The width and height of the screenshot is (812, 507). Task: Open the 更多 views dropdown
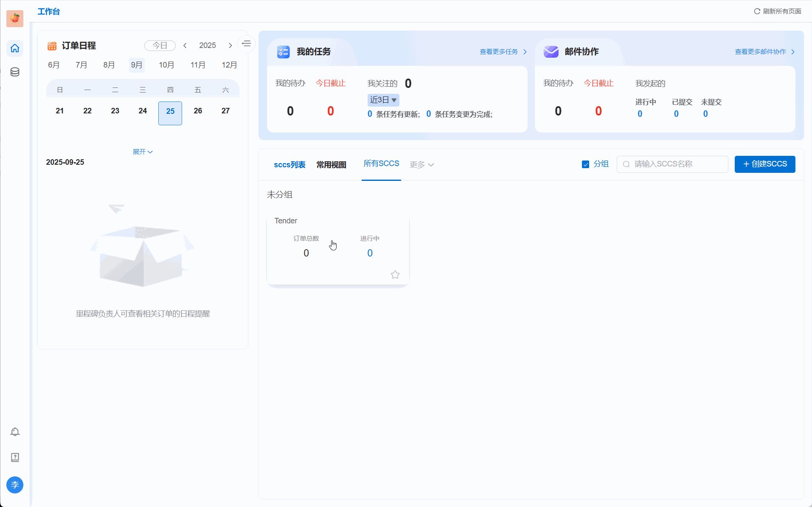pyautogui.click(x=421, y=165)
